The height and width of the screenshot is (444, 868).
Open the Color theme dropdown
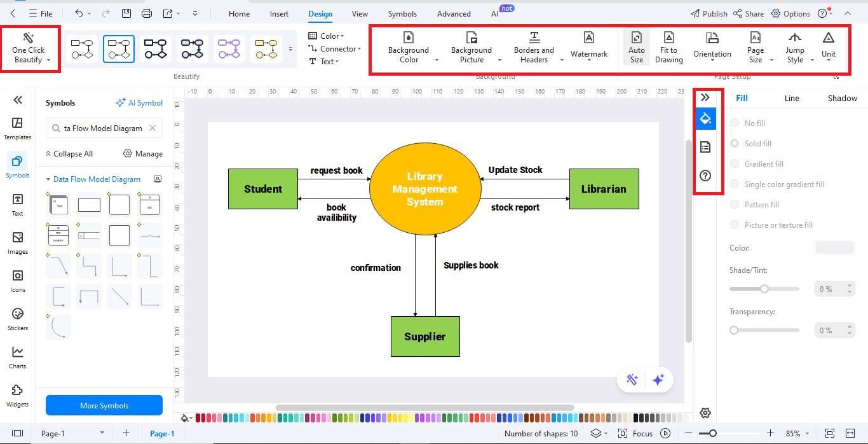(x=326, y=36)
